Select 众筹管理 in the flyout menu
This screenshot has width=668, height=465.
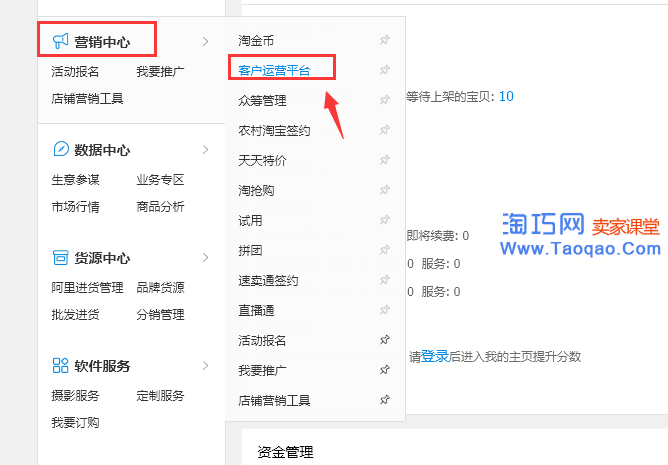tap(262, 101)
